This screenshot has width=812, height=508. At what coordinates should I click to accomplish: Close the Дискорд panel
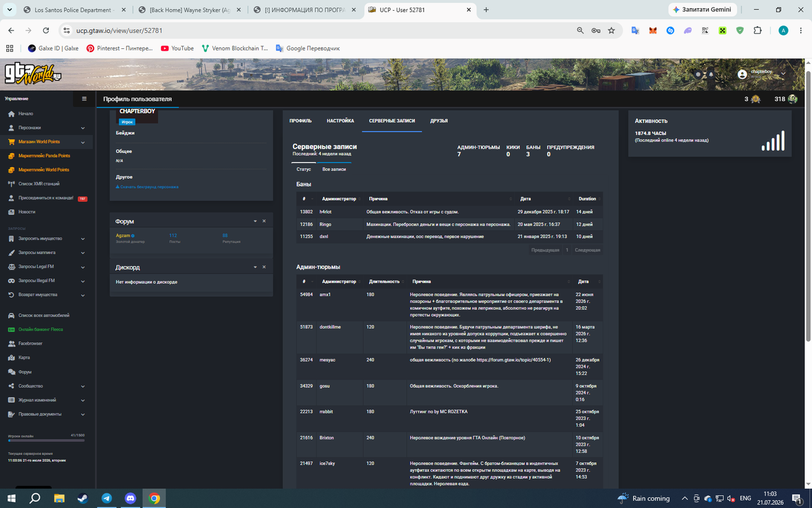(x=264, y=267)
